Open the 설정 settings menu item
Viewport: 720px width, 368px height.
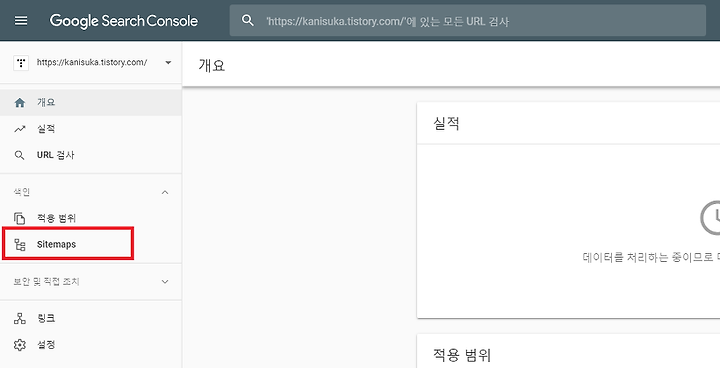click(x=91, y=345)
